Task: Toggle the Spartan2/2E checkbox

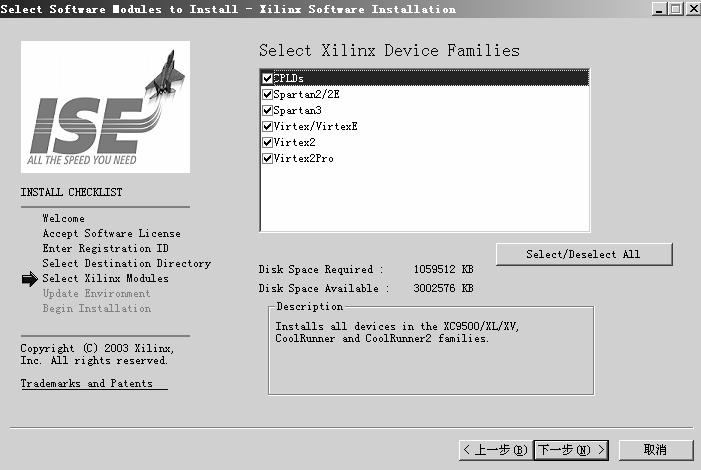Action: coord(267,94)
